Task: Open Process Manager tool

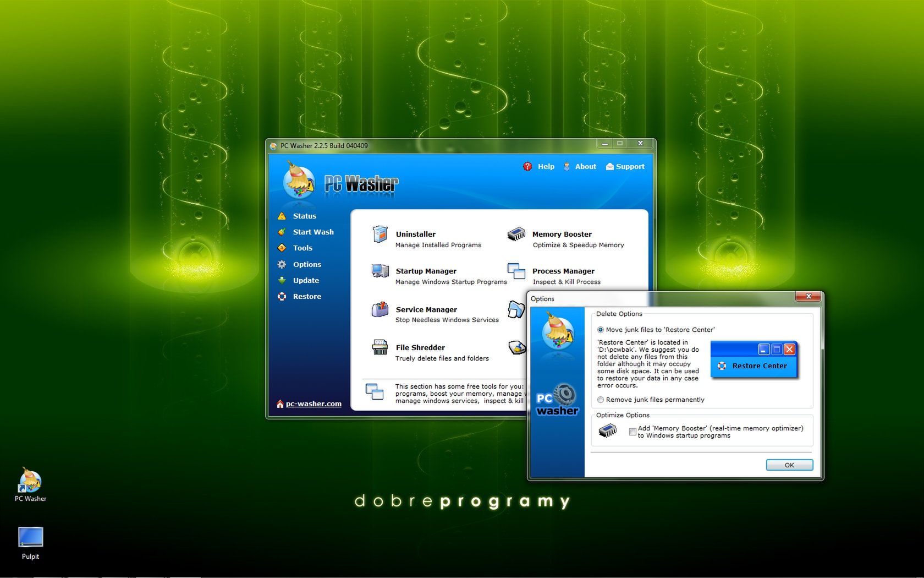Action: point(563,271)
